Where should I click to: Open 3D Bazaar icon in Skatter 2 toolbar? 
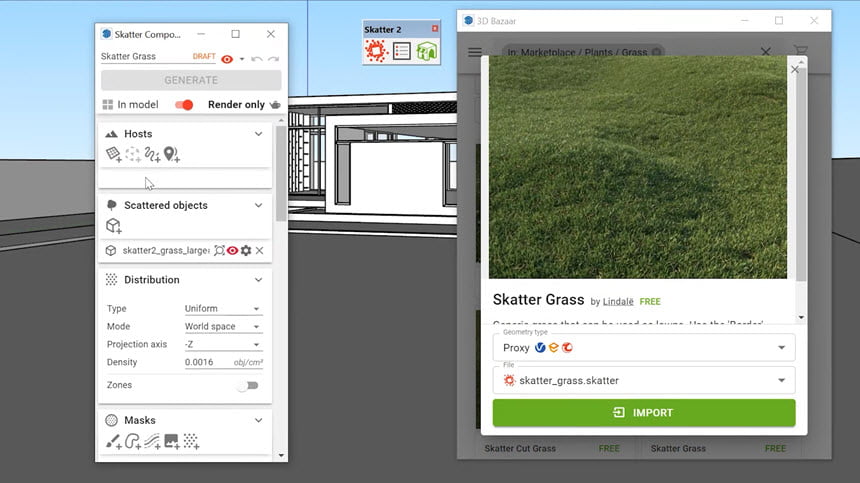tap(426, 51)
